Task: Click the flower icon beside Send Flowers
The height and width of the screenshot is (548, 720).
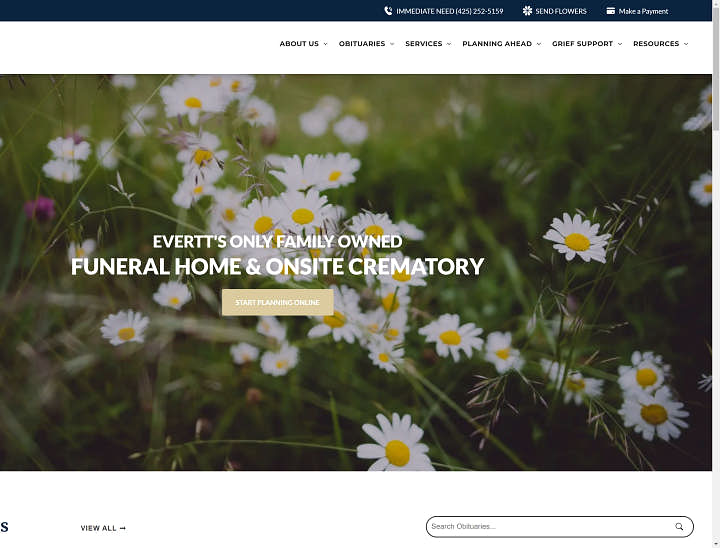Action: tap(527, 11)
